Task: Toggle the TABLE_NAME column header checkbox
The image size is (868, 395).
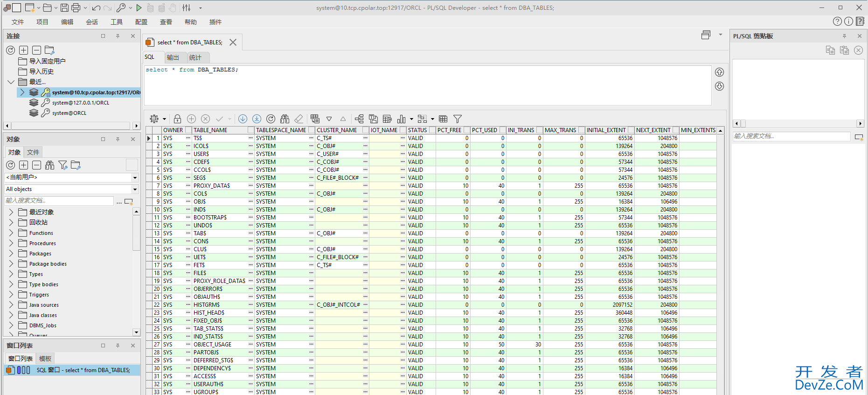Action: click(251, 130)
